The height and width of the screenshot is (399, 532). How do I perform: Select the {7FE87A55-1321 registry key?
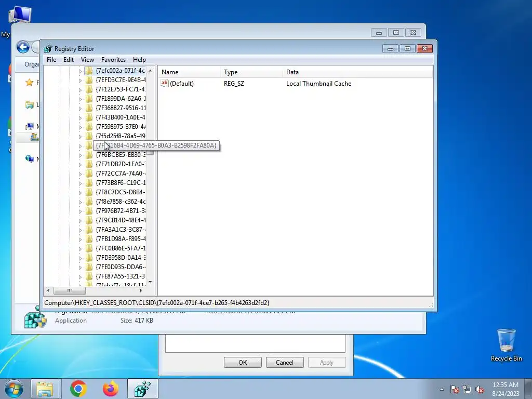tap(121, 276)
